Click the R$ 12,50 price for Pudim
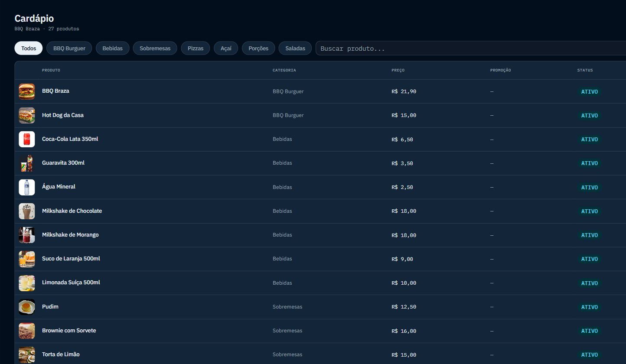The height and width of the screenshot is (364, 626). click(x=404, y=307)
